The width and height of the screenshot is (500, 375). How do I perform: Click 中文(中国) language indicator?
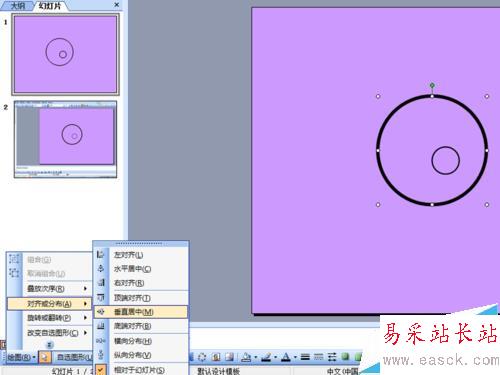(343, 371)
